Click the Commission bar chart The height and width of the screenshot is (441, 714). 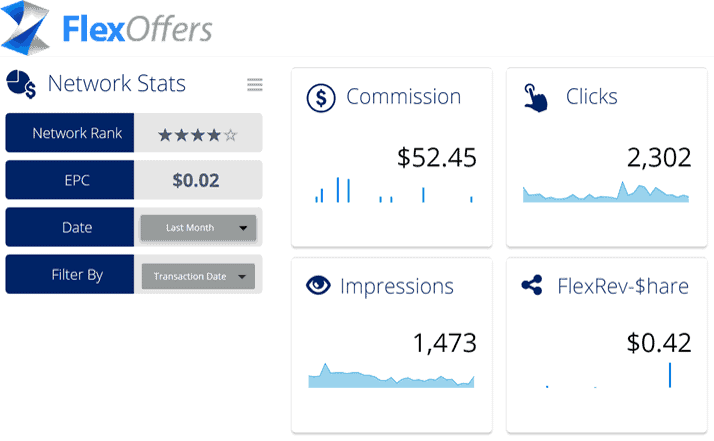click(392, 191)
